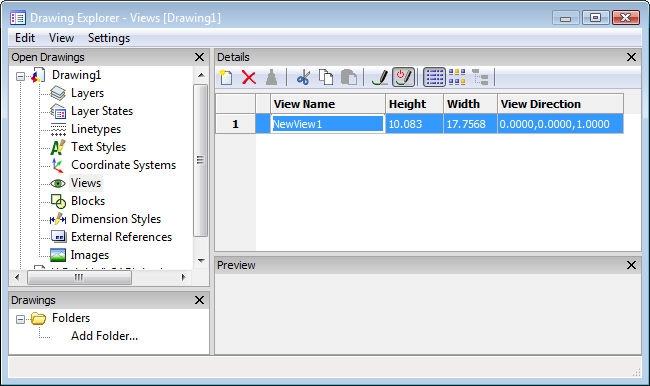Collapse the Drawing1 tree node
This screenshot has height=386, width=650.
[20, 76]
